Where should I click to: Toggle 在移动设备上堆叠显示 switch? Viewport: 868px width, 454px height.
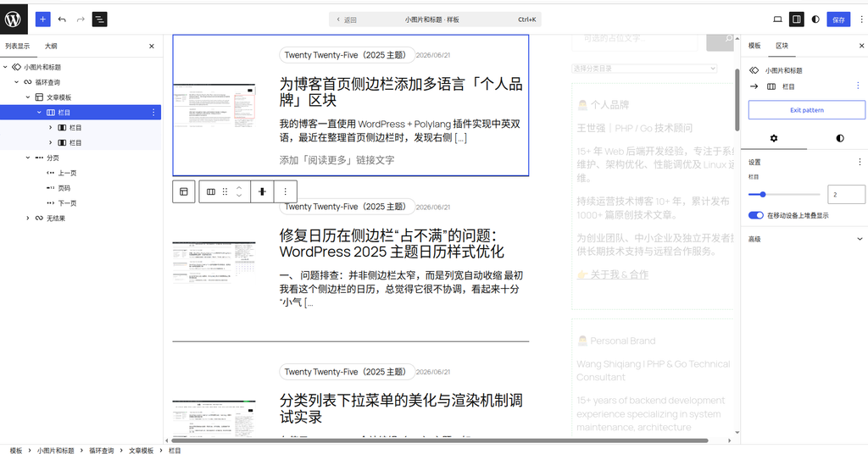pos(755,215)
